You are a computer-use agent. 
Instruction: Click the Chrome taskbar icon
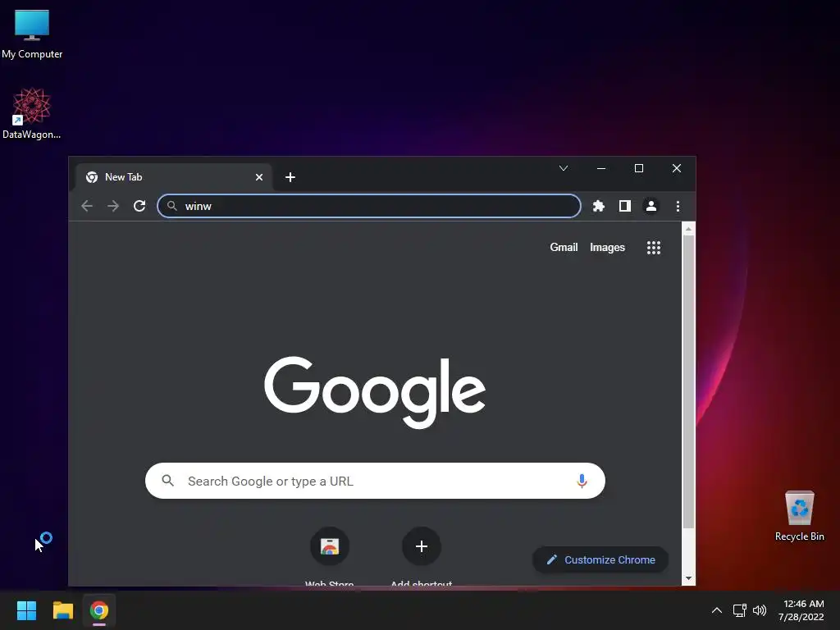99,610
